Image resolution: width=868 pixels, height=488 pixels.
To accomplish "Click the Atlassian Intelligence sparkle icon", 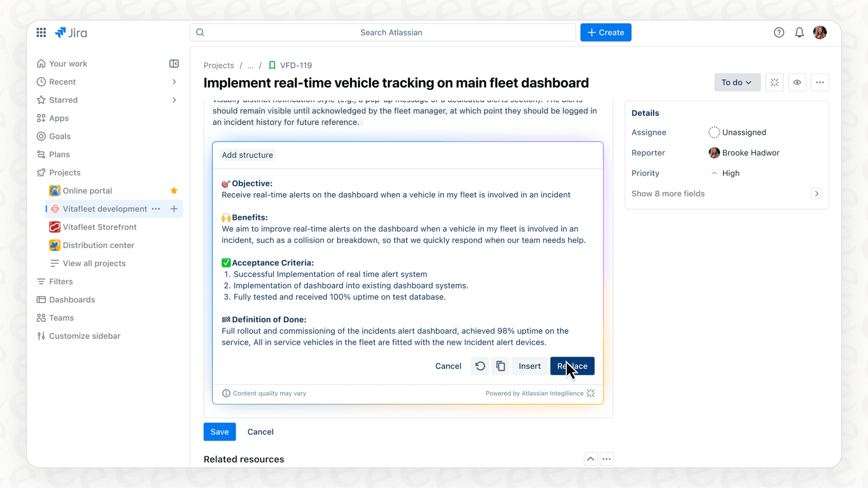I will tap(591, 393).
